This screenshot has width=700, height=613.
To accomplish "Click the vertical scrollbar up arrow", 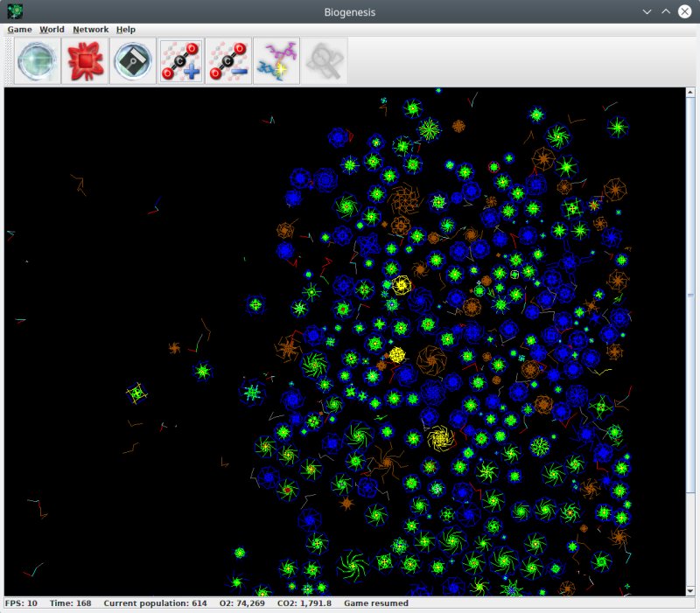I will (x=691, y=93).
